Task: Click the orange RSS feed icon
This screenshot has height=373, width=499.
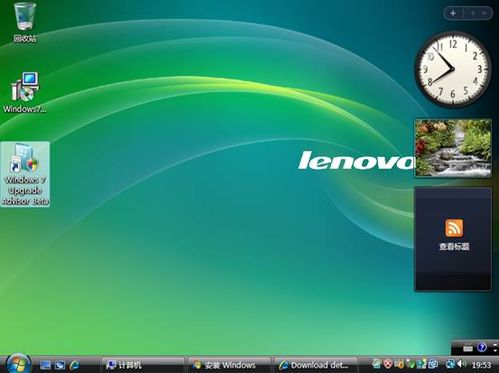Action: pos(454,228)
